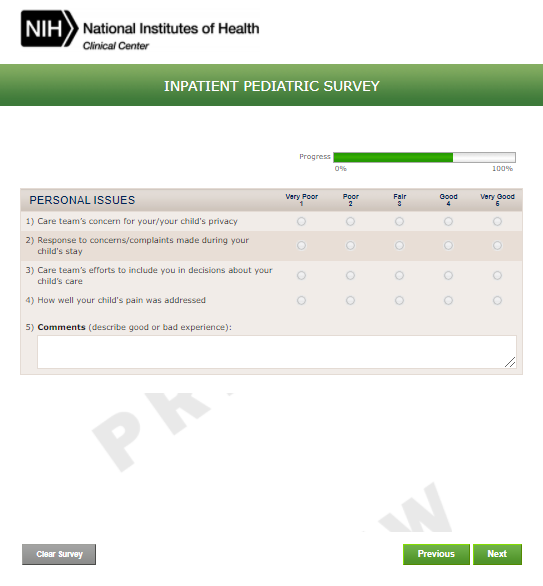Image resolution: width=543 pixels, height=586 pixels.
Task: Rate privacy concern as Very Good
Action: pyautogui.click(x=497, y=222)
